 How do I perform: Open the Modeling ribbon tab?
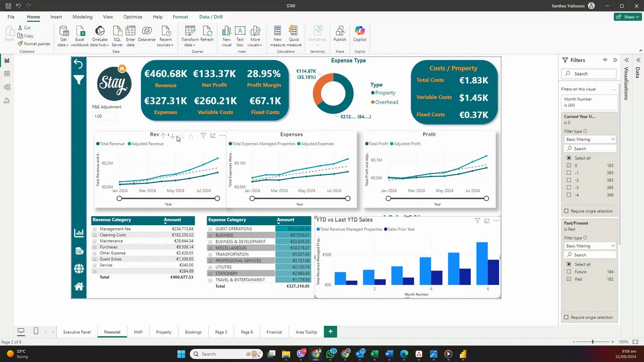coord(82,17)
